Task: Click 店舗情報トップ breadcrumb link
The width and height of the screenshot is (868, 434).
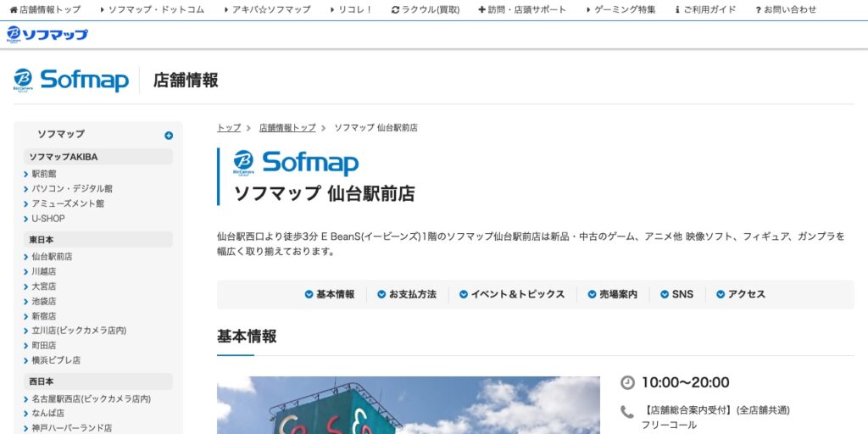Action: click(x=287, y=128)
